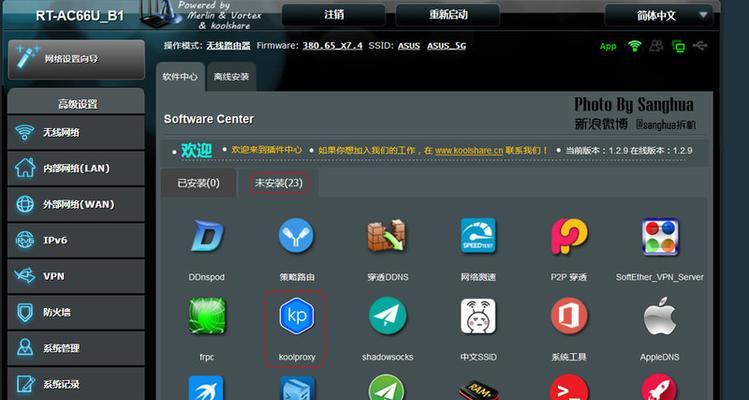Screen dimensions: 749x400
Task: Open VPN settings in the sidebar
Action: (x=76, y=276)
